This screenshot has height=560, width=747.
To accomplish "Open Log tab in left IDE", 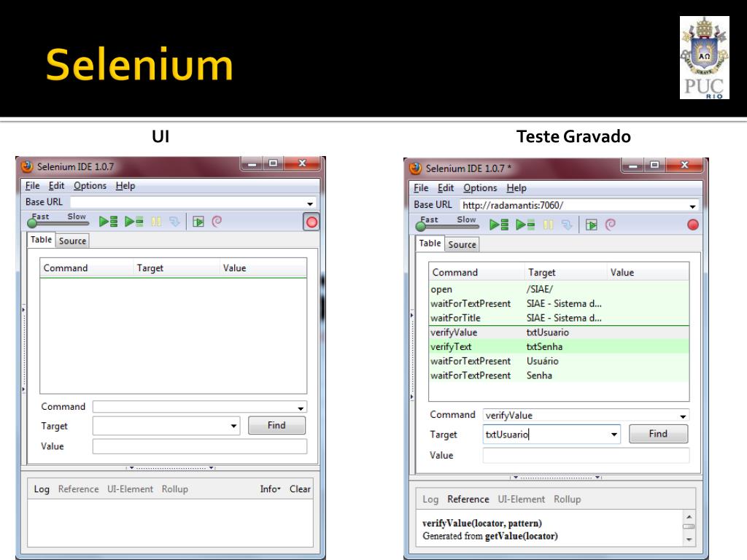I will (42, 489).
